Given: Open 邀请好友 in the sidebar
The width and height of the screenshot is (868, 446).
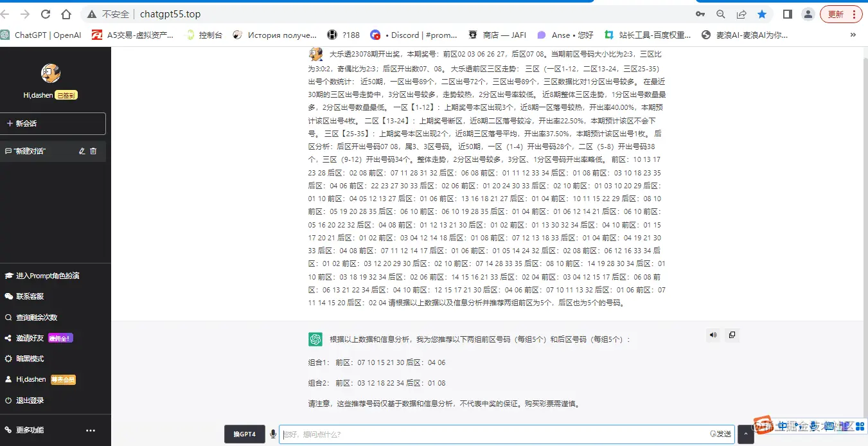Looking at the screenshot, I should coord(24,338).
